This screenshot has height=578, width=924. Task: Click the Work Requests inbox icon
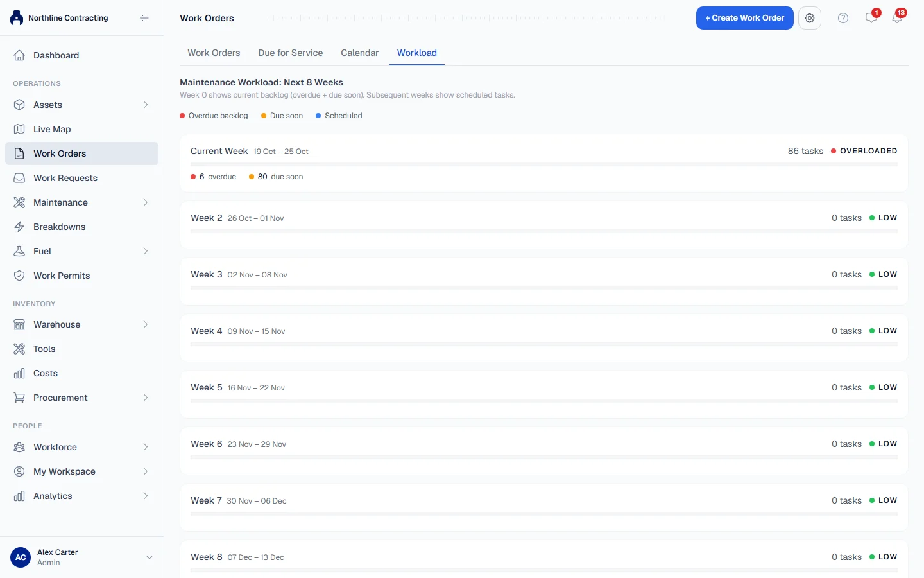19,178
